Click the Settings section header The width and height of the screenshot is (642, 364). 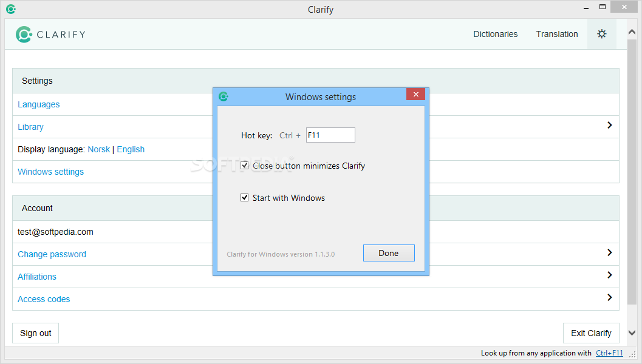click(x=316, y=81)
